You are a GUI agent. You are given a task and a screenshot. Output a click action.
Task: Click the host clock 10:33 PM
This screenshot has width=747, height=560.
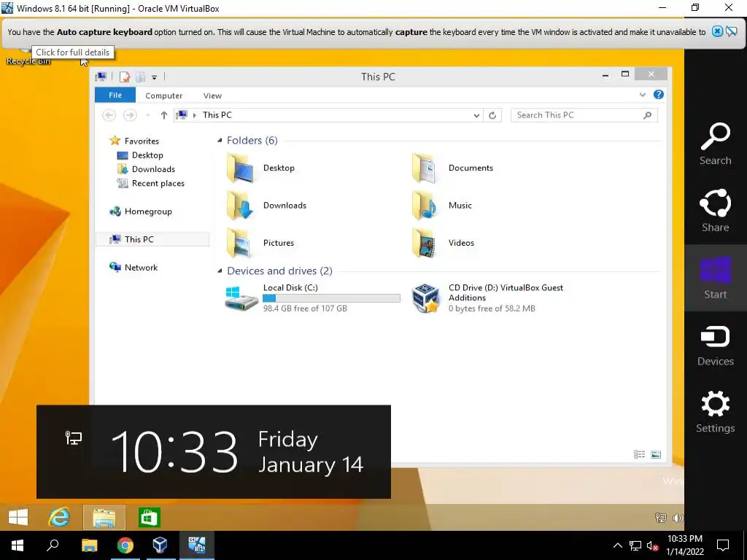684,539
